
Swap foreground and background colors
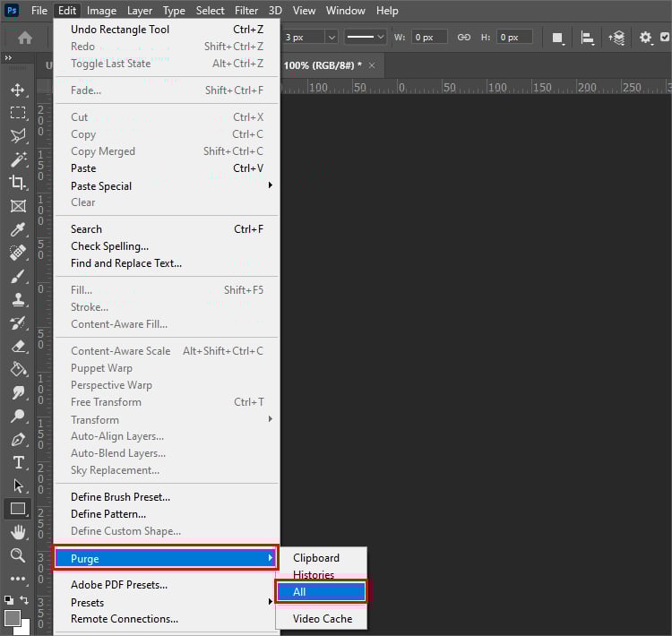24,600
